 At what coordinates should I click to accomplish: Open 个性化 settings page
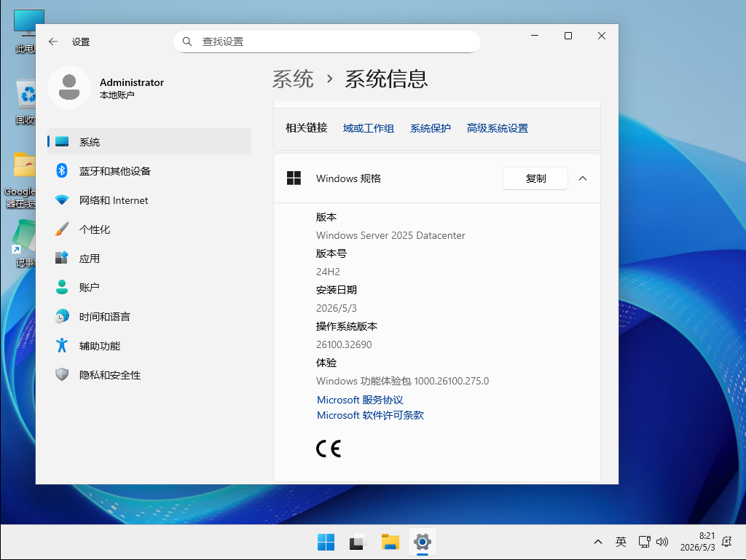click(149, 229)
